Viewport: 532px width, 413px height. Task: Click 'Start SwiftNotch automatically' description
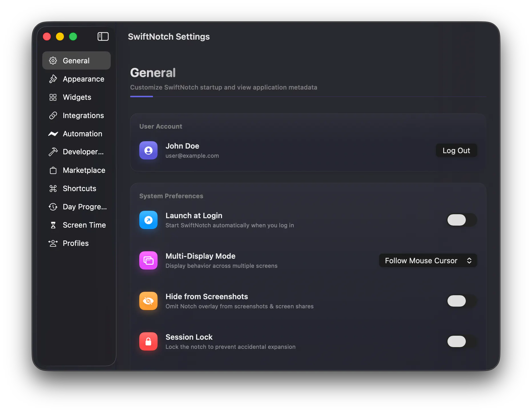tap(230, 225)
